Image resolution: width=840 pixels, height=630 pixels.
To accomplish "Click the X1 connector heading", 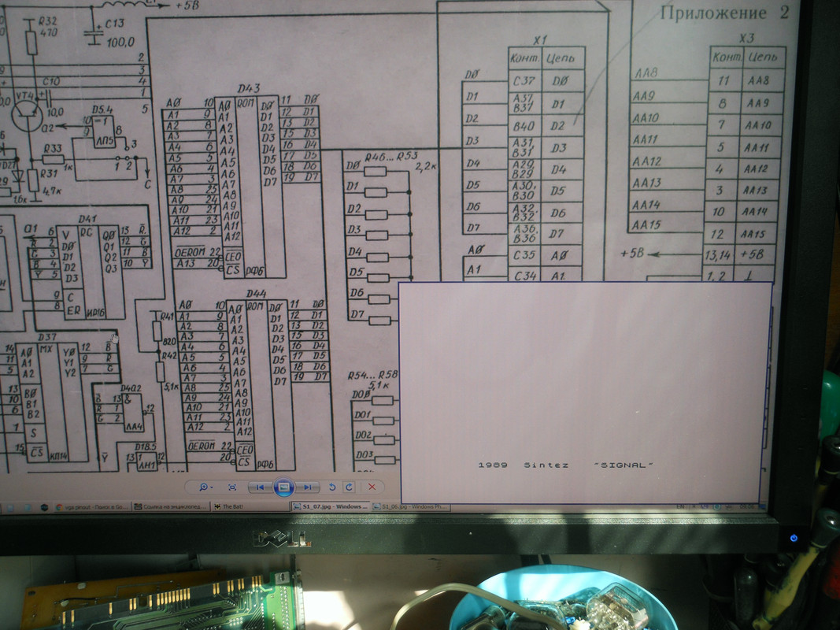I will tap(540, 40).
